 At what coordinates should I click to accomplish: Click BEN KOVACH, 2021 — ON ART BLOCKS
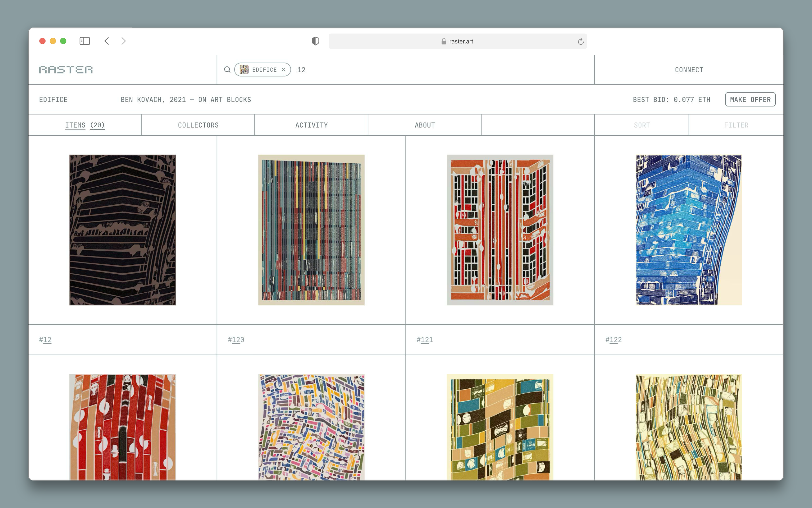tap(186, 99)
